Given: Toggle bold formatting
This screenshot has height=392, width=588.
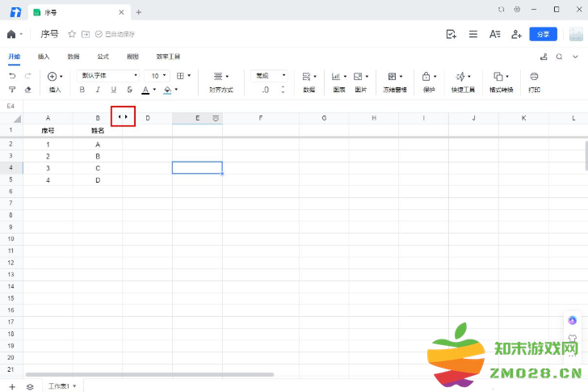Looking at the screenshot, I should point(82,90).
